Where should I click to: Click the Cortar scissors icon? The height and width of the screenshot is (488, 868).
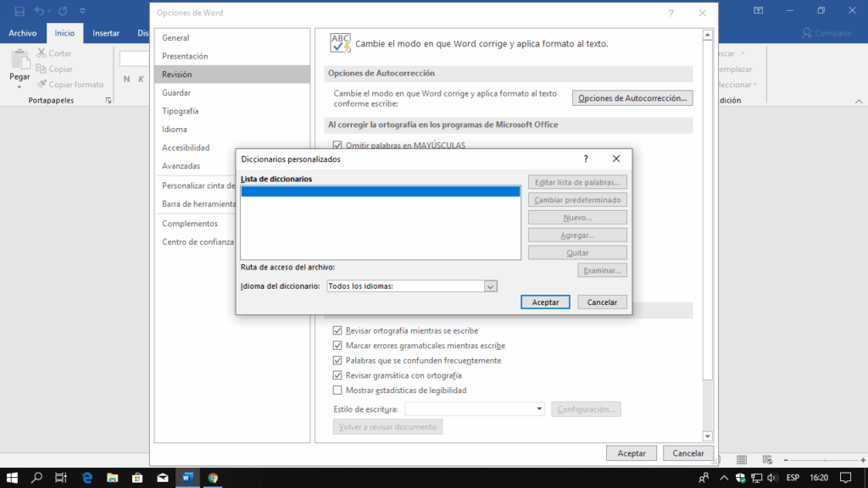pyautogui.click(x=40, y=53)
